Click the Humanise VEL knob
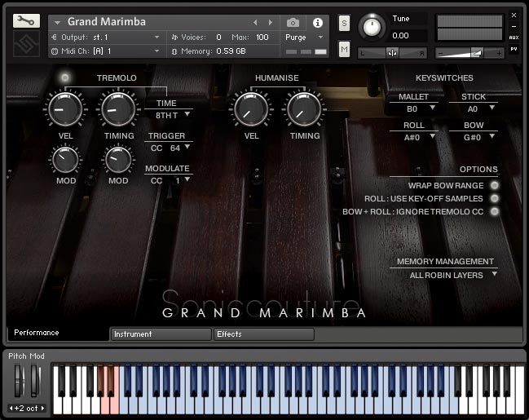The width and height of the screenshot is (529, 420). (251, 109)
